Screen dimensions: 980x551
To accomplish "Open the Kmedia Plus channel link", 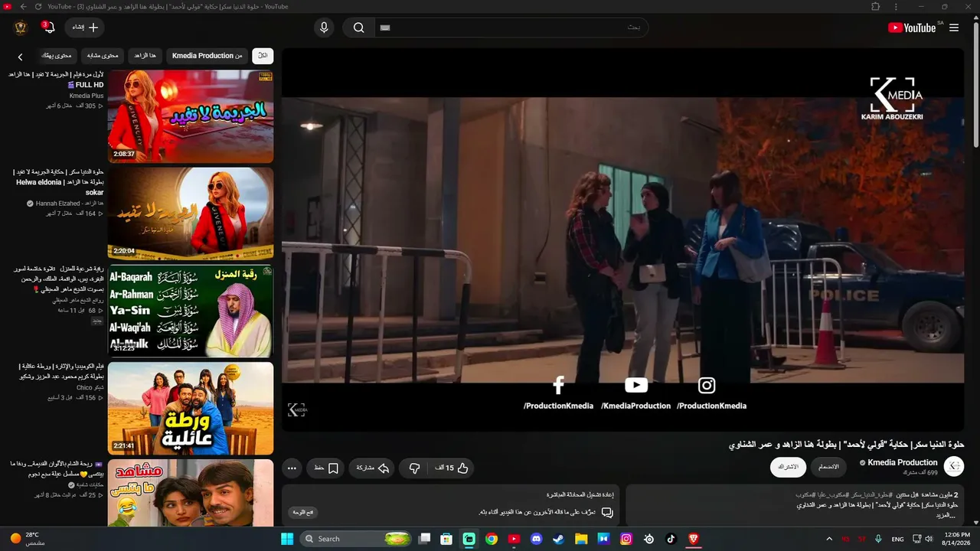I will [x=87, y=96].
